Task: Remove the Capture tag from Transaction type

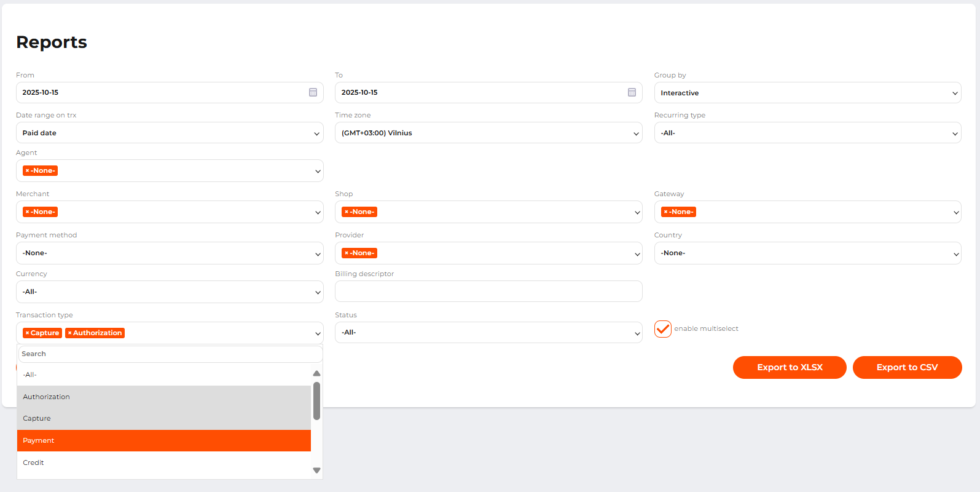Action: click(27, 333)
